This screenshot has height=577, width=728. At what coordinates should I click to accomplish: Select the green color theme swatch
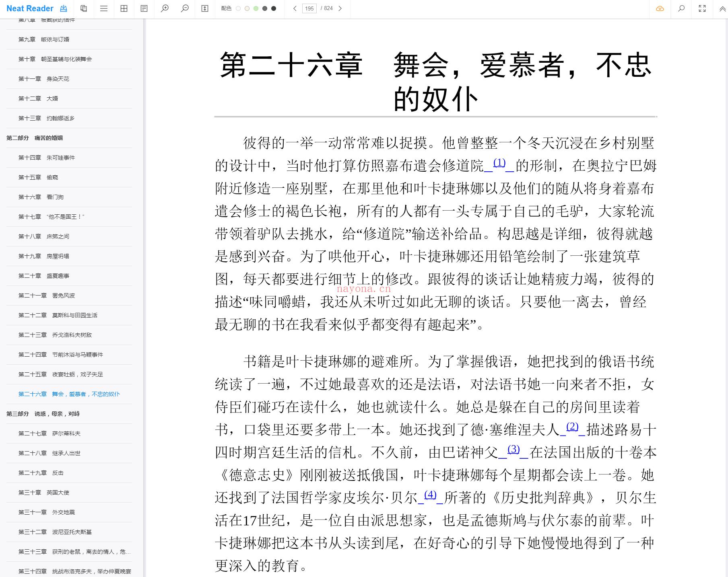point(256,8)
